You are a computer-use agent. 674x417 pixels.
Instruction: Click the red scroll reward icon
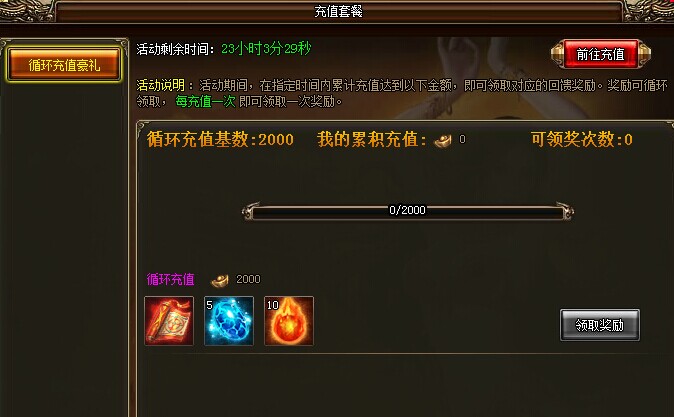[169, 321]
